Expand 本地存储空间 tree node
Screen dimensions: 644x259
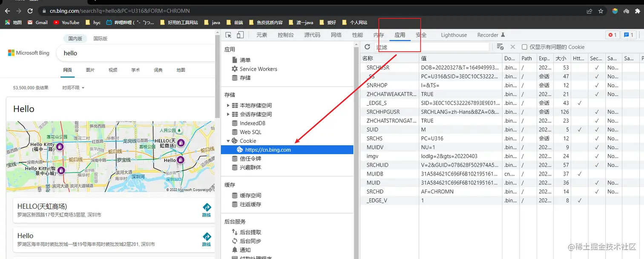[228, 105]
